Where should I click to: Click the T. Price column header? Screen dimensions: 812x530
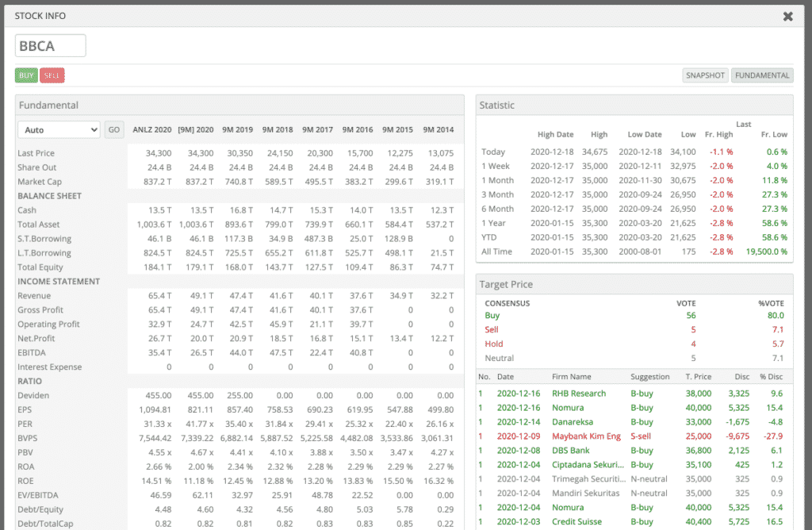coord(698,377)
